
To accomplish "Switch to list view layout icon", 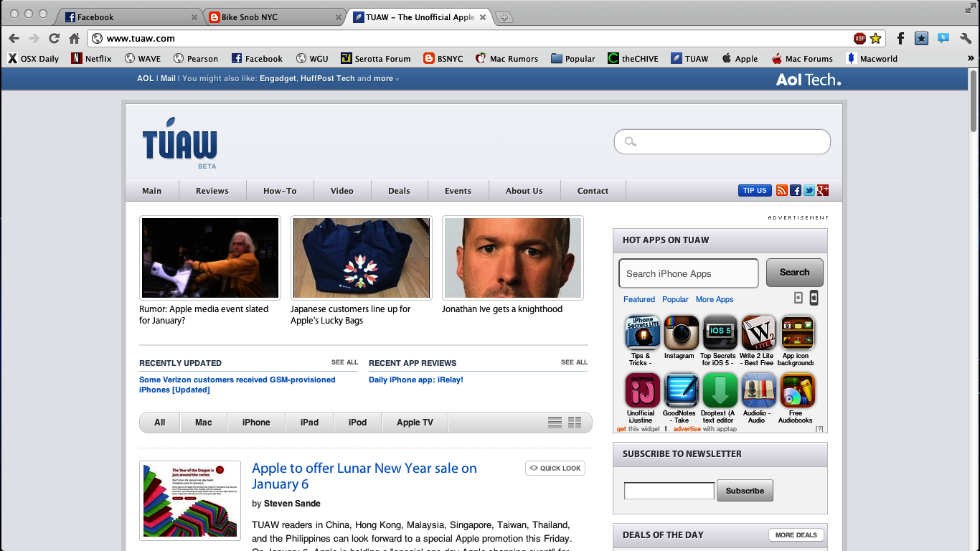I will [x=555, y=423].
